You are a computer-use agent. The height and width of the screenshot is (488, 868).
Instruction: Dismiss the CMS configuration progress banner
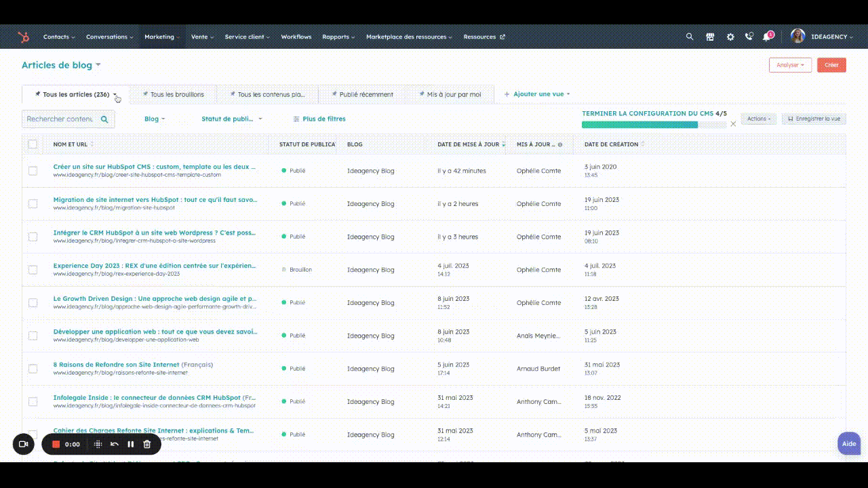click(x=733, y=124)
